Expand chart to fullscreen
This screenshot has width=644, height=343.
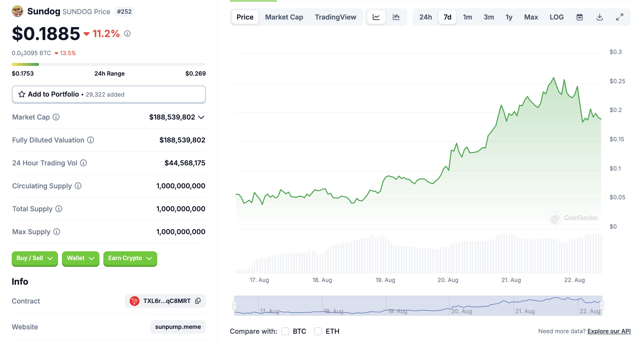click(x=619, y=17)
